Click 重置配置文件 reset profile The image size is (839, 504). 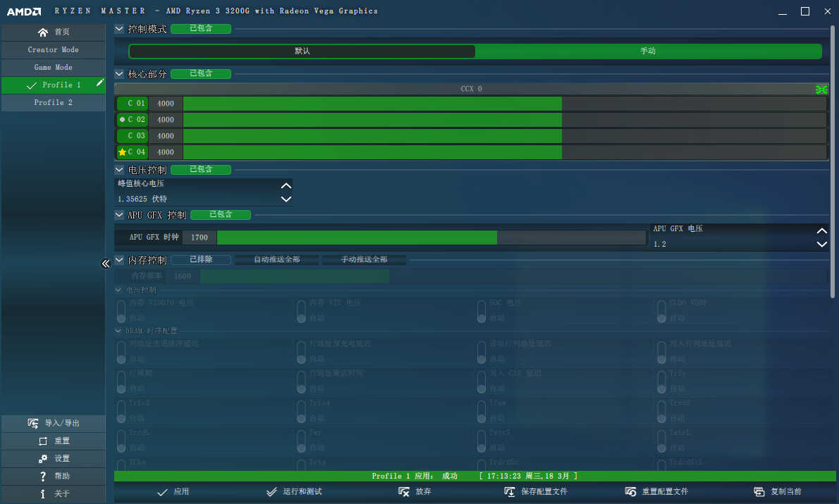[x=656, y=492]
